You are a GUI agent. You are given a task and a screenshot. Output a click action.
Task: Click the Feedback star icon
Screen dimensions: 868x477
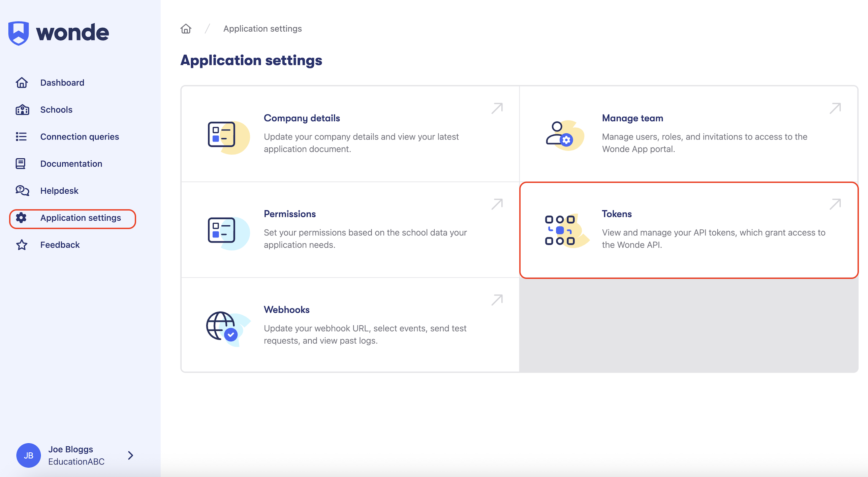[22, 245]
